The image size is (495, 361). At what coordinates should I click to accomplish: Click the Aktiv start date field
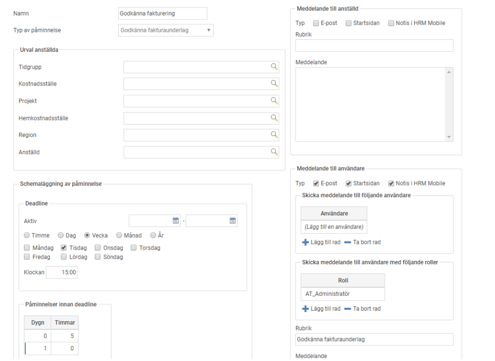click(154, 221)
